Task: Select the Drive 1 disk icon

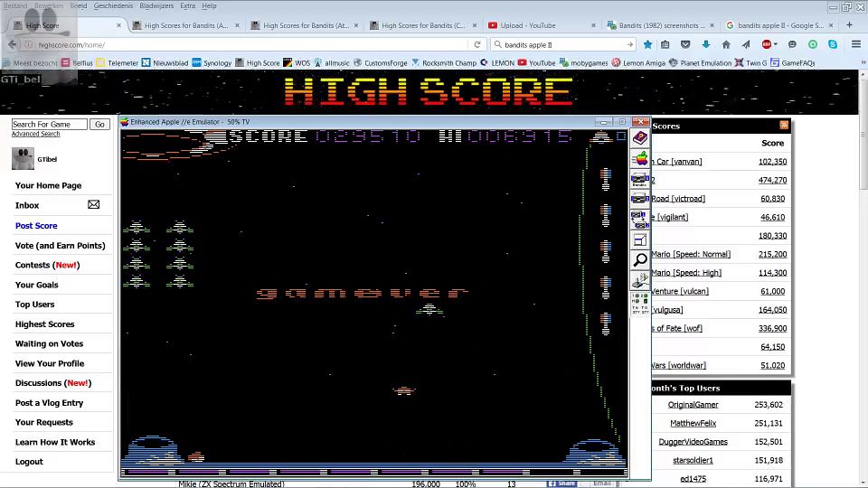Action: (640, 179)
